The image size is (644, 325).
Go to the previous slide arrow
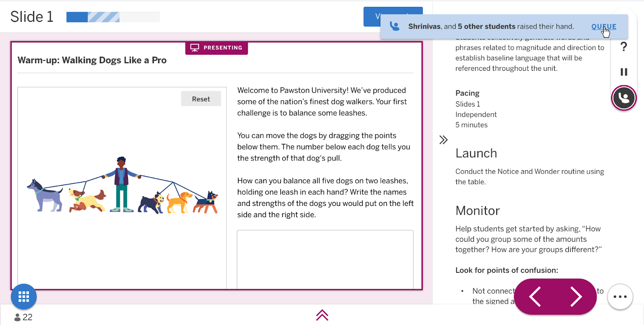click(x=535, y=297)
